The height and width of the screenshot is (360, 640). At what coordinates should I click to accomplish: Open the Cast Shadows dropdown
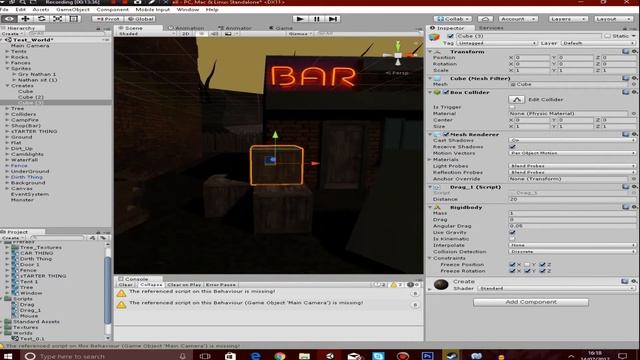pyautogui.click(x=572, y=140)
